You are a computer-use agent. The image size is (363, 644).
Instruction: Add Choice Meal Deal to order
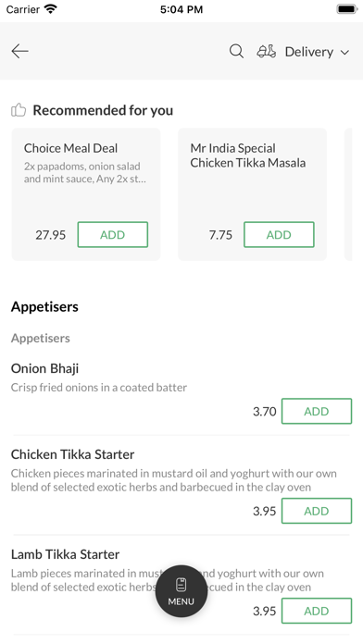(113, 234)
